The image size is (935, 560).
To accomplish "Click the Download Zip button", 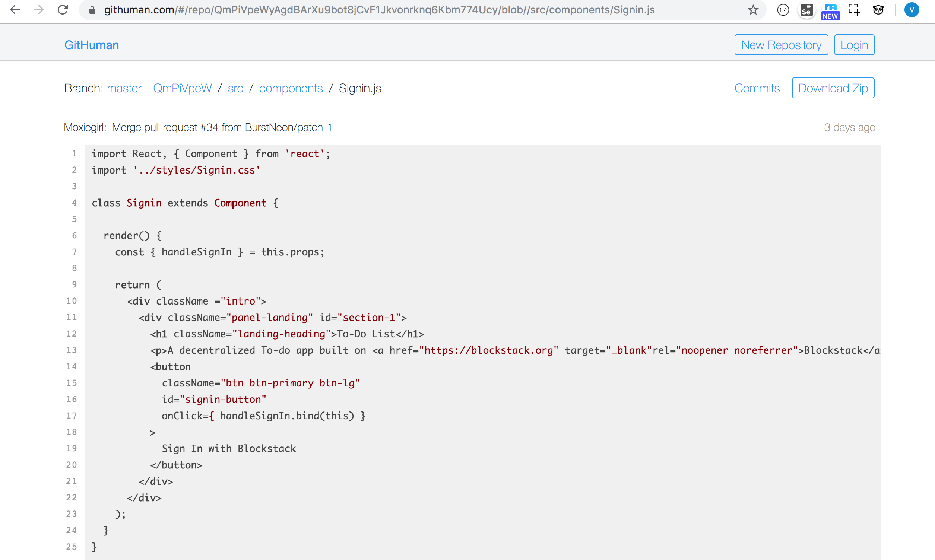I will 833,88.
